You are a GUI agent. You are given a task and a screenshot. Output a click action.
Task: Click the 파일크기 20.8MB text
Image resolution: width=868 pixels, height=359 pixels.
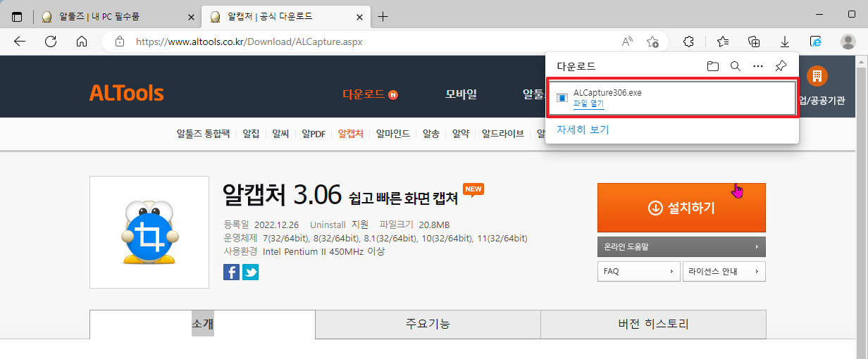414,225
